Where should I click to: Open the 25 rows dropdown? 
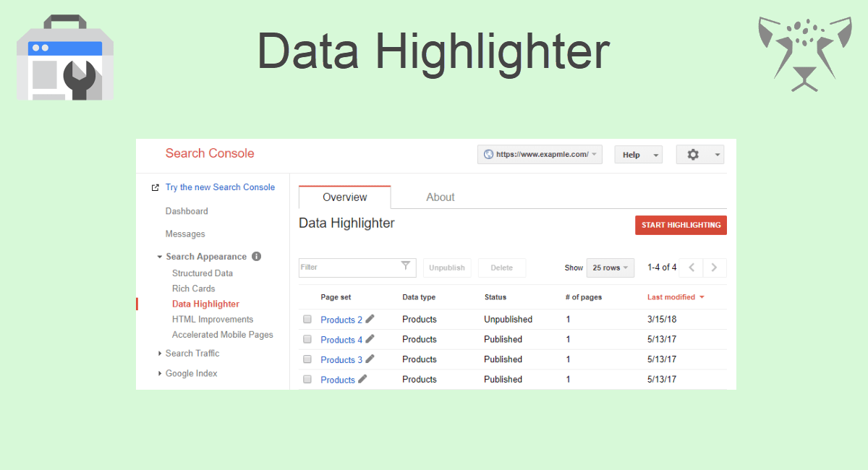pos(610,268)
